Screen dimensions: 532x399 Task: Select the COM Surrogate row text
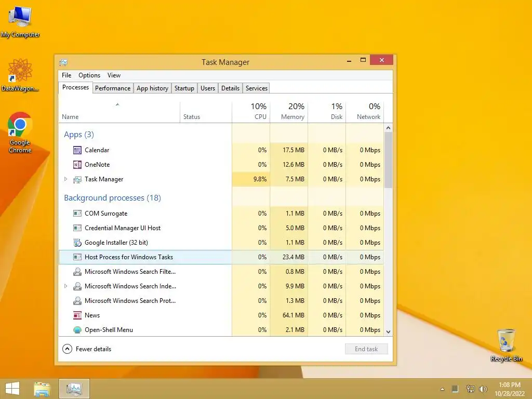[106, 214]
